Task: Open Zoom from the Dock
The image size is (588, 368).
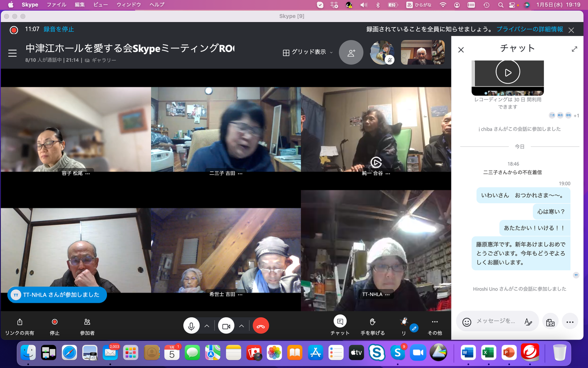Action: (418, 352)
